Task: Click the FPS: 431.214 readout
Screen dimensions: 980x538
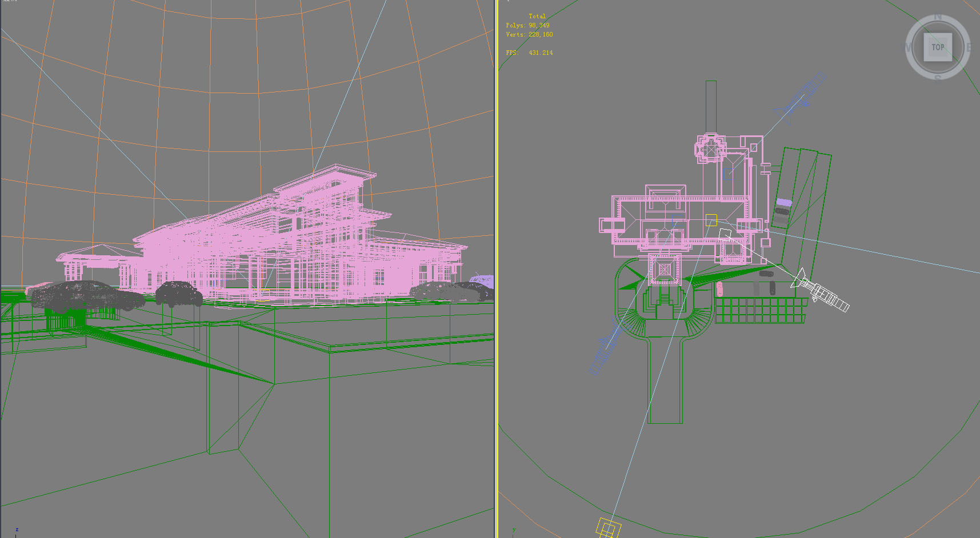Action: (x=529, y=53)
